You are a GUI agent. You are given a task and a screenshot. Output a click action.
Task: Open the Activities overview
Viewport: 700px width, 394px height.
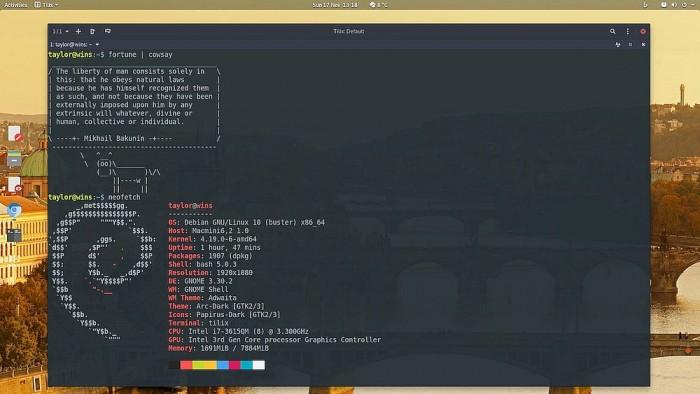(x=16, y=4)
